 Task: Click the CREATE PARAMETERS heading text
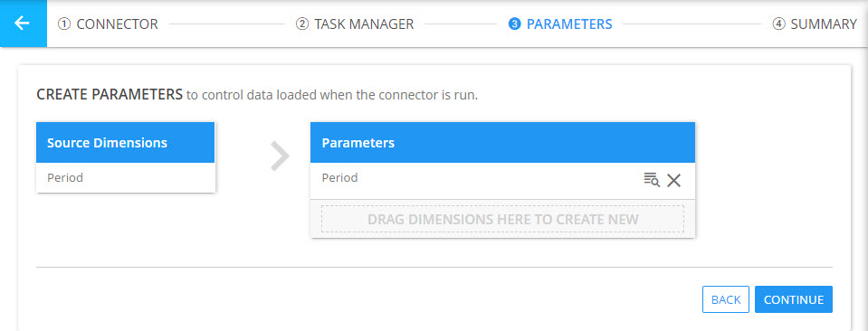(110, 95)
